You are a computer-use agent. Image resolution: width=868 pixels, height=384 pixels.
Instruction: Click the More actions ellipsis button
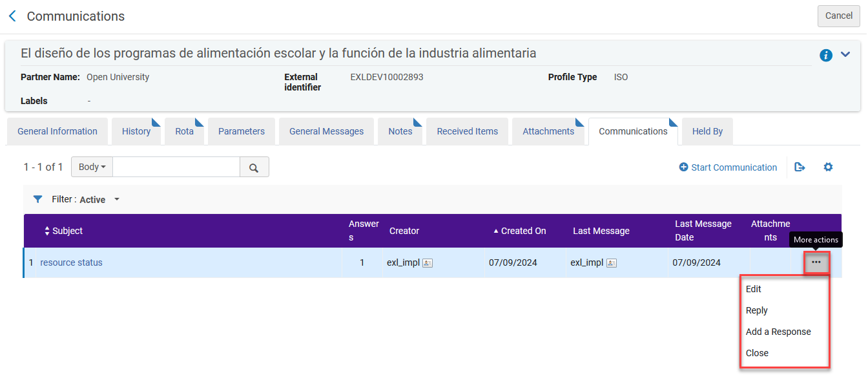[816, 262]
